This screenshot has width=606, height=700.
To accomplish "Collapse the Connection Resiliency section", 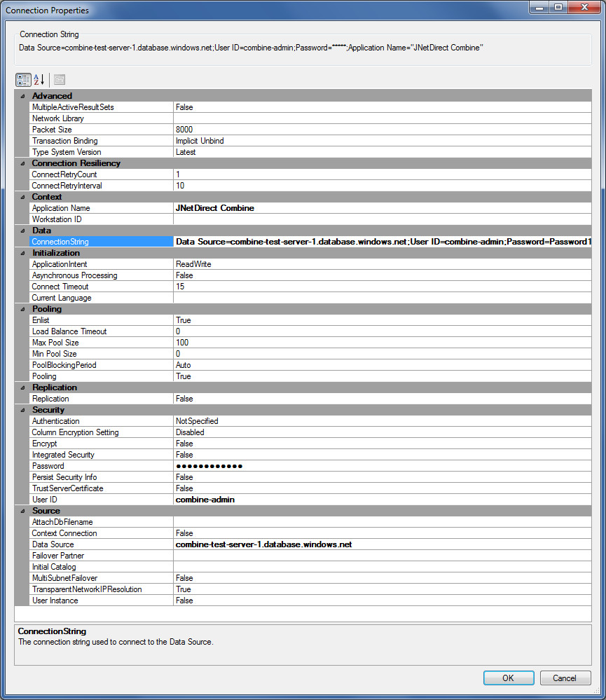I will [22, 163].
